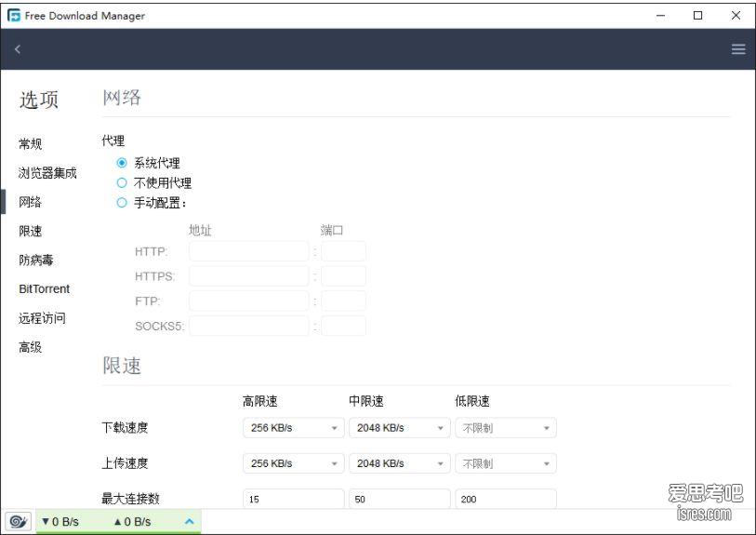Click the 网络 section heading

(122, 98)
